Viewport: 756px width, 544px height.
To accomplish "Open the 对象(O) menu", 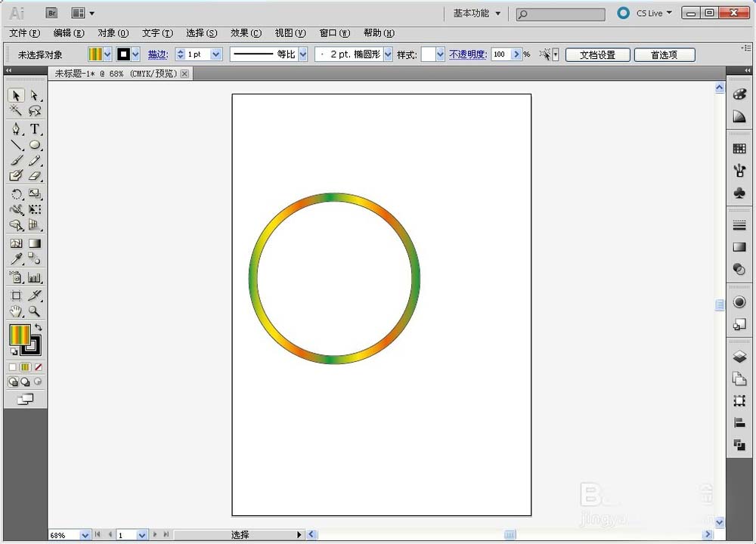I will point(113,33).
